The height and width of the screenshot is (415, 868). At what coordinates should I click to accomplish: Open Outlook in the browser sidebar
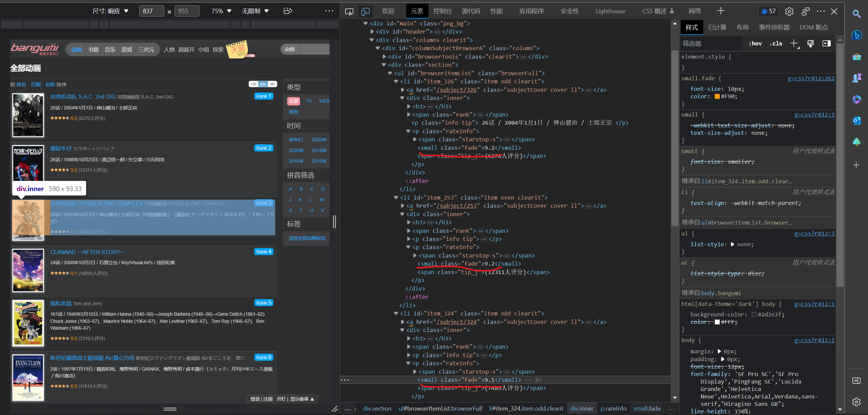(x=856, y=121)
